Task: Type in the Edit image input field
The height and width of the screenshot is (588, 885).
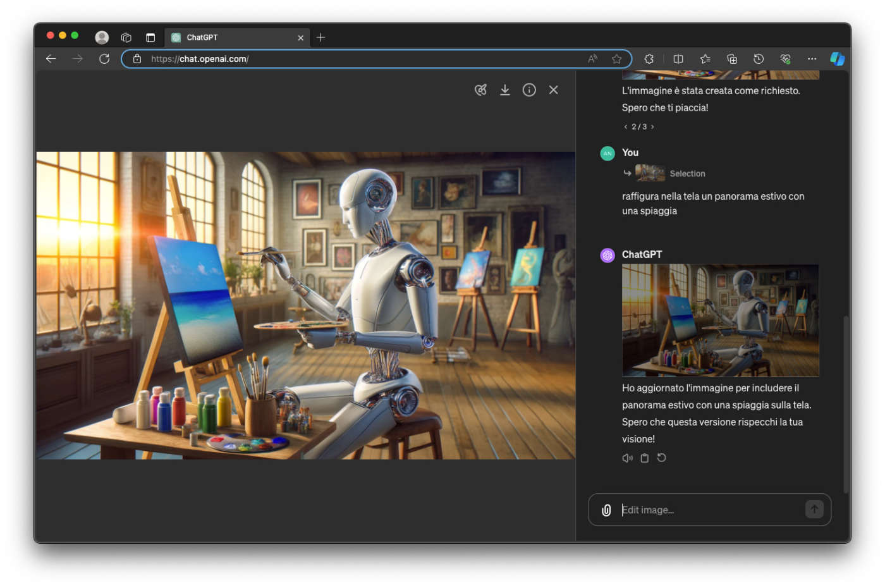Action: point(708,510)
